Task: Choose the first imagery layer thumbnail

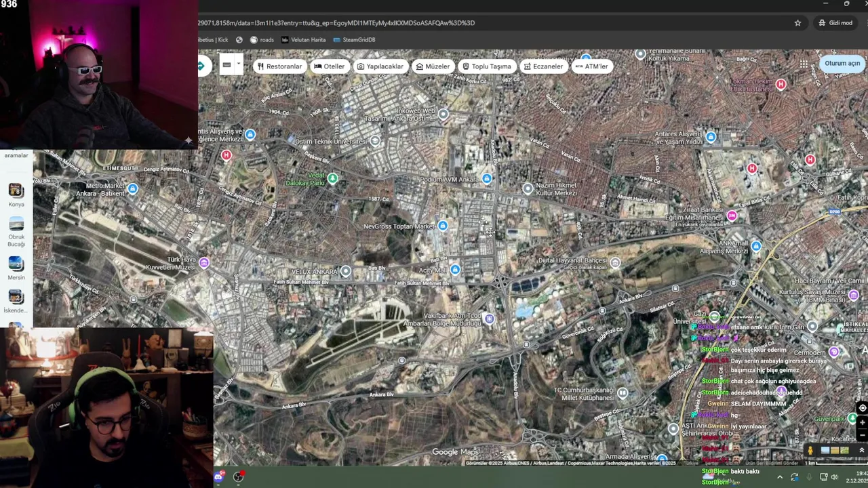Action: (826, 450)
